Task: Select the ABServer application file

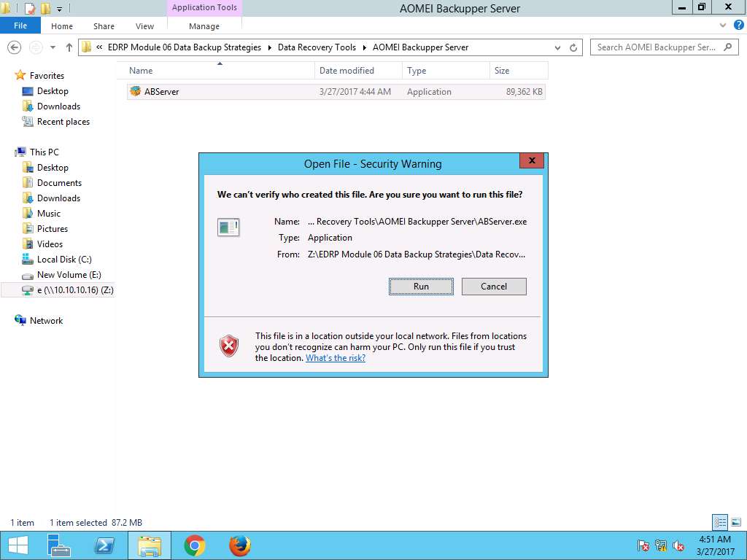Action: [x=336, y=91]
